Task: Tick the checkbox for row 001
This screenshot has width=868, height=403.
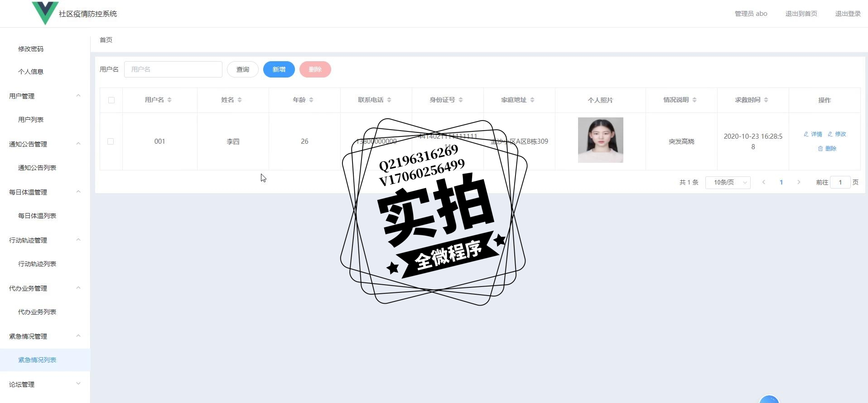Action: point(111,141)
